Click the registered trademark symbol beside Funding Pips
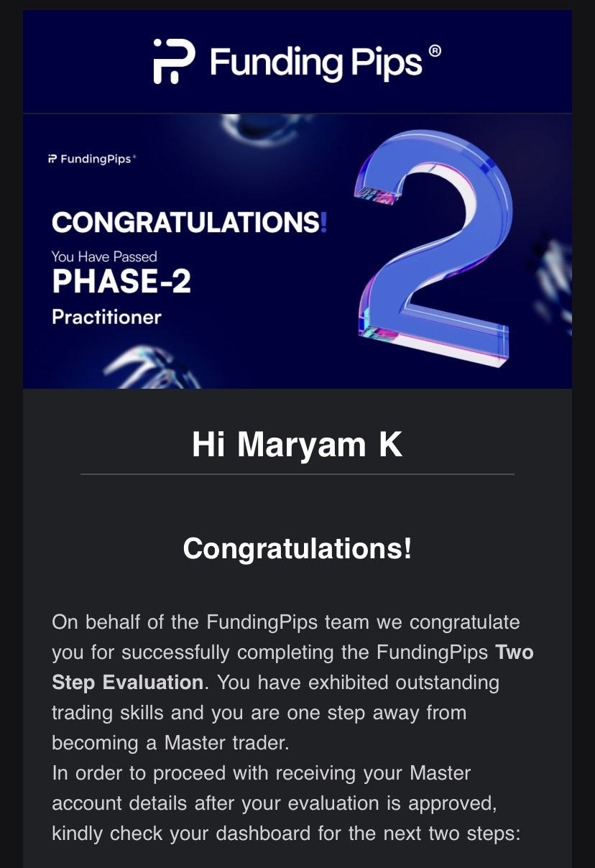595x868 pixels. [434, 52]
